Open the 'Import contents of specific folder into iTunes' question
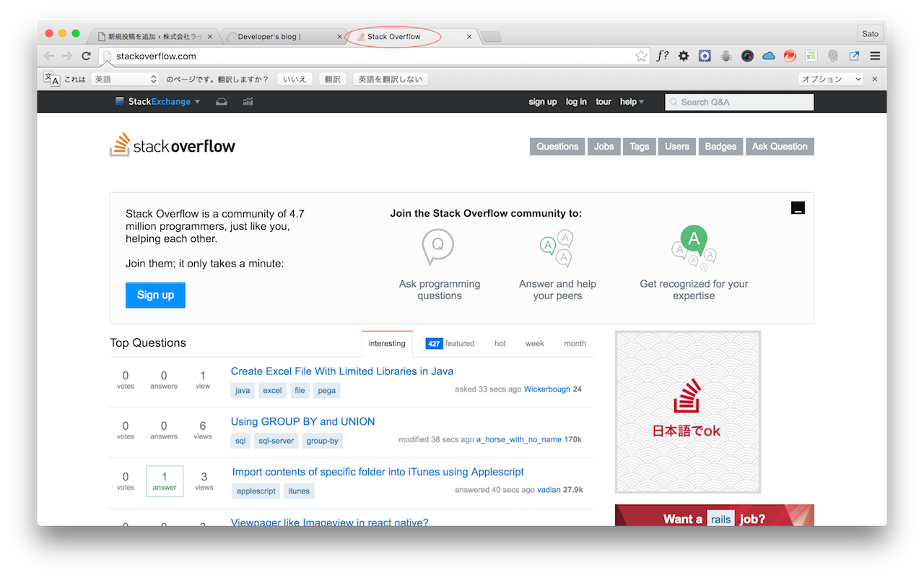 pos(378,472)
